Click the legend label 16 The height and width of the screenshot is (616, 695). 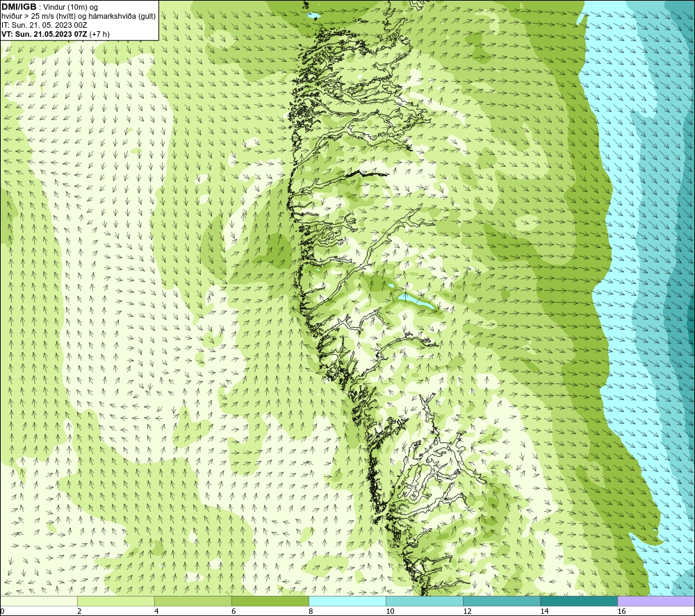point(621,611)
